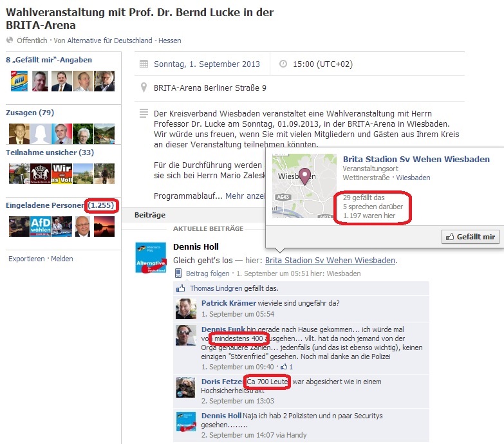This screenshot has width=504, height=444.
Task: Open Brita Stadion Sv Wehen Wiesbaden popup title
Action: pos(416,160)
